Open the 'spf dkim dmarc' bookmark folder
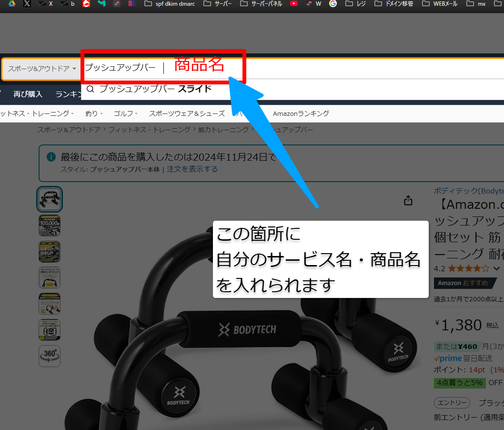 coord(170,3)
